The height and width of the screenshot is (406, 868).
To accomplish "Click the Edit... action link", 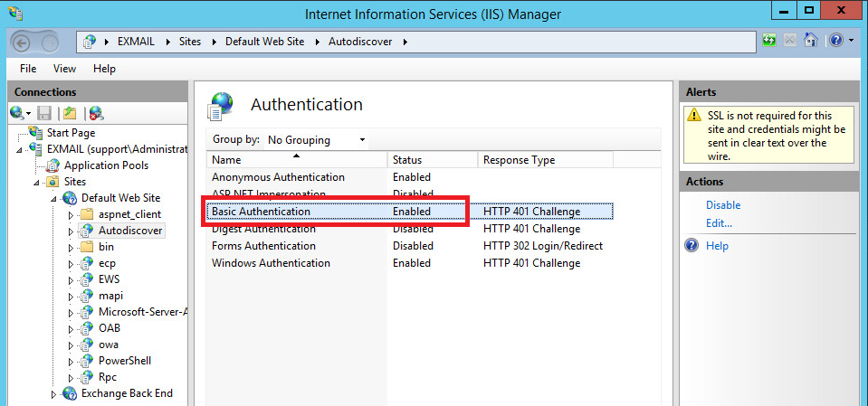I will (719, 224).
